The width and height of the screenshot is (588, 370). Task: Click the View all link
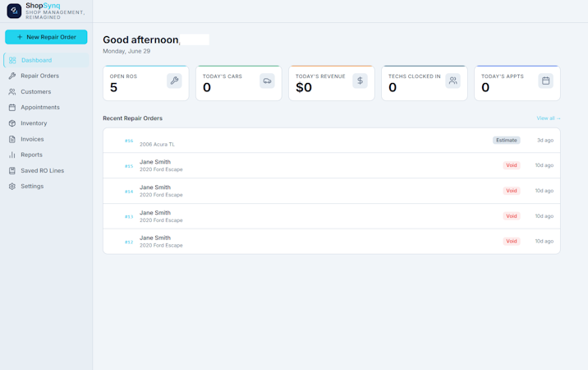click(549, 118)
